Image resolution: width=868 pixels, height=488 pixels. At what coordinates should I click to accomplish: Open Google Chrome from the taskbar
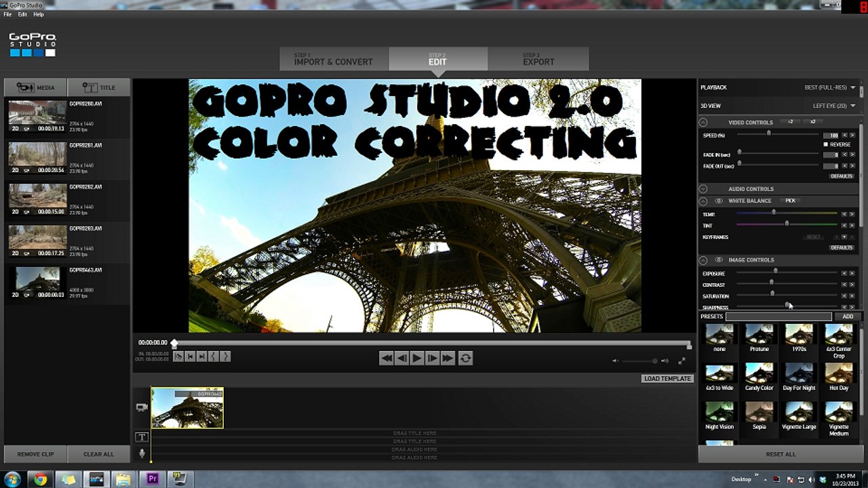coord(40,479)
